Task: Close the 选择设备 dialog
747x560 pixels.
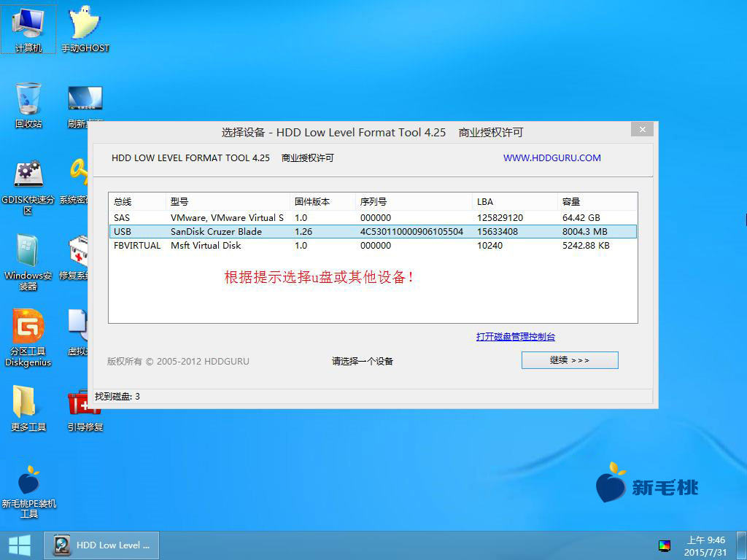Action: click(x=642, y=130)
